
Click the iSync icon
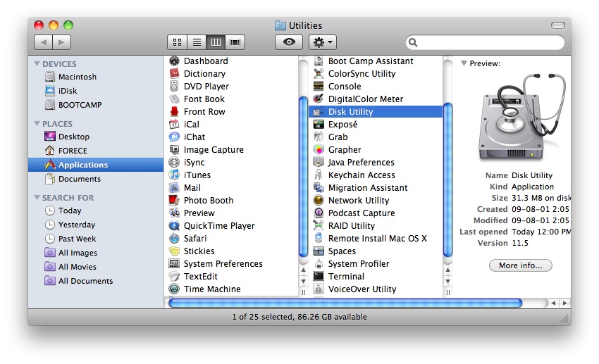174,162
